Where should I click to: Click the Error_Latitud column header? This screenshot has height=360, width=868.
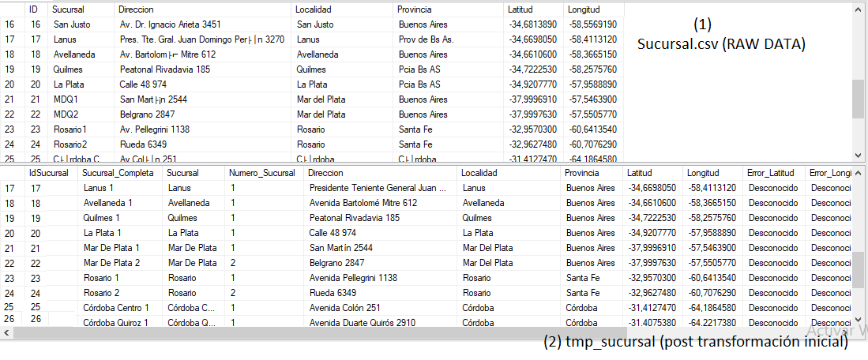point(773,173)
